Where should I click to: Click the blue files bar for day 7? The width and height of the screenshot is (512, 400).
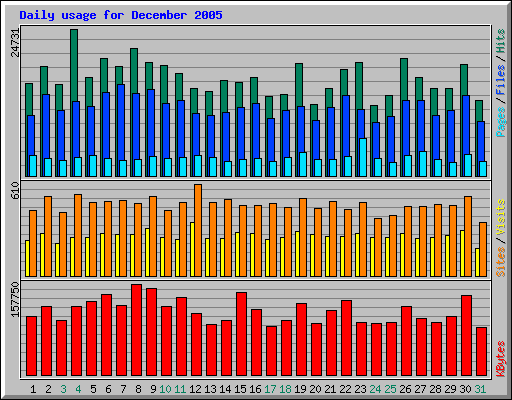pos(121,122)
